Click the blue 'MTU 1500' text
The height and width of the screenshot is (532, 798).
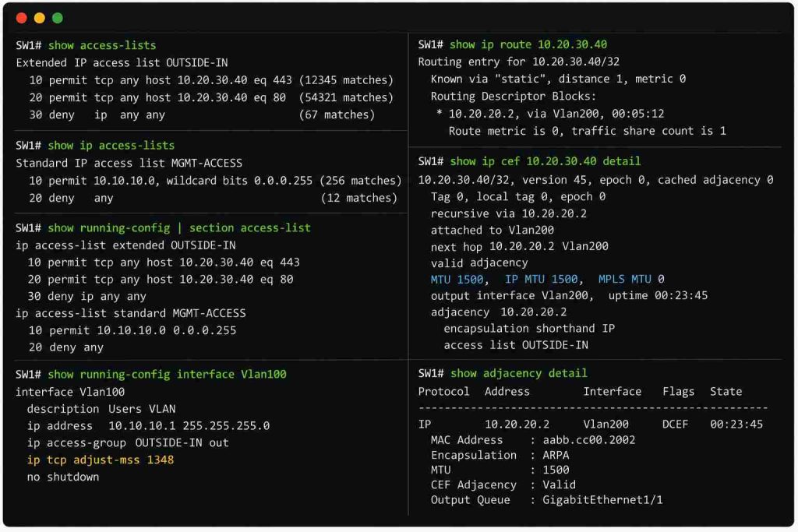click(x=457, y=279)
